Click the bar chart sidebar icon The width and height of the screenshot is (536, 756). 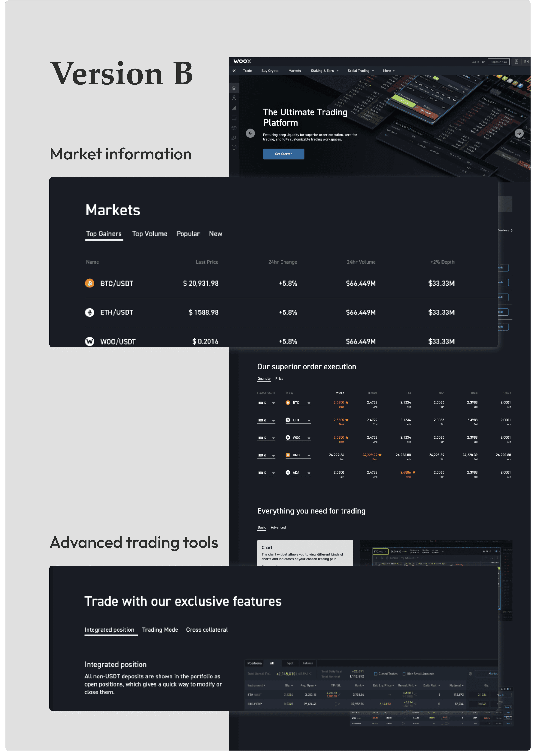click(234, 108)
